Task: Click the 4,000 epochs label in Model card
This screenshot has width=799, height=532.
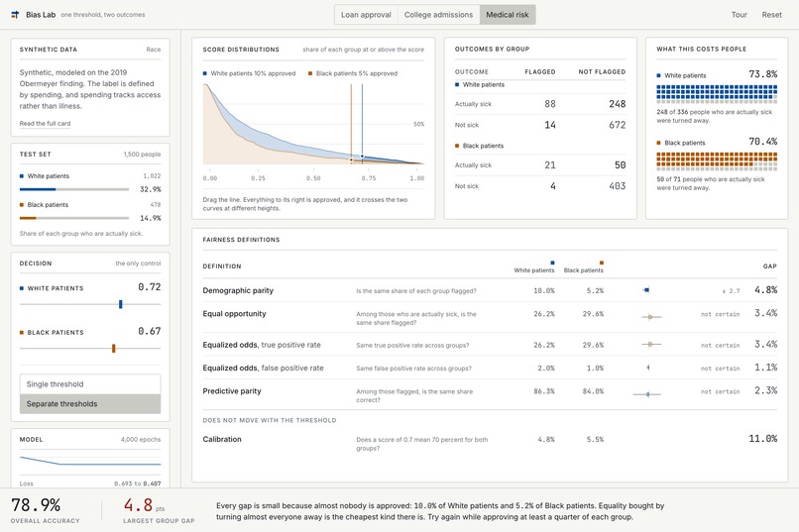Action: (141, 439)
